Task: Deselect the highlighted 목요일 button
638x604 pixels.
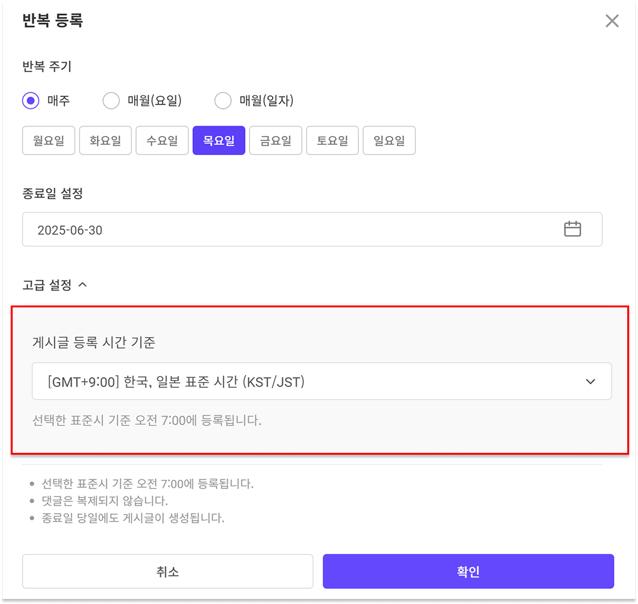Action: coord(218,141)
